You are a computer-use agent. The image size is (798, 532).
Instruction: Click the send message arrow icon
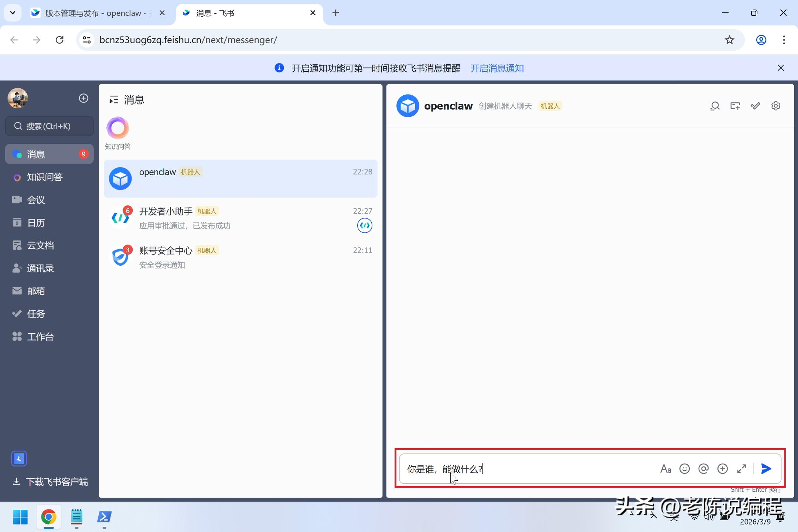(766, 469)
